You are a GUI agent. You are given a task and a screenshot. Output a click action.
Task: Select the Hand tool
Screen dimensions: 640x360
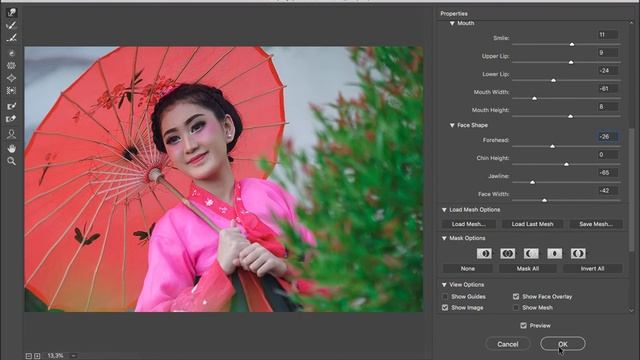11,148
